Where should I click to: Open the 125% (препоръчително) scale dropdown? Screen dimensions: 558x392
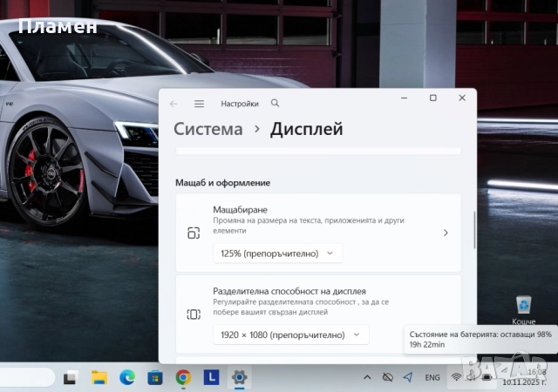(277, 253)
